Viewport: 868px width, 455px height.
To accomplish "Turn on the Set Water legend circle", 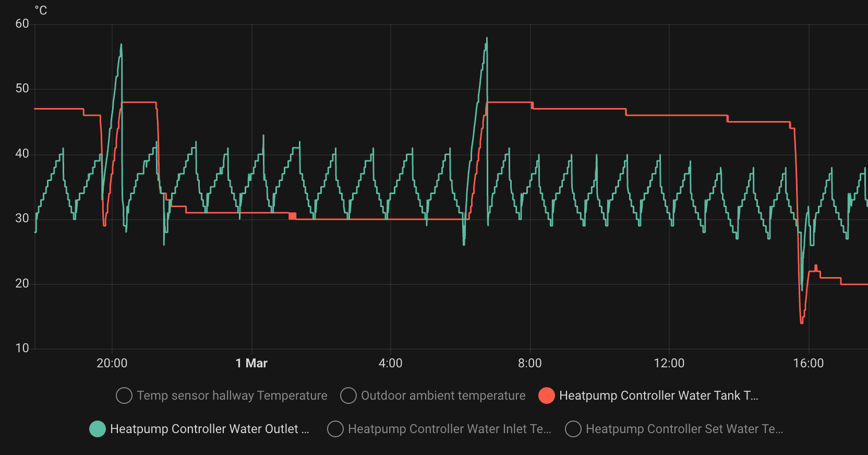I will (x=573, y=429).
